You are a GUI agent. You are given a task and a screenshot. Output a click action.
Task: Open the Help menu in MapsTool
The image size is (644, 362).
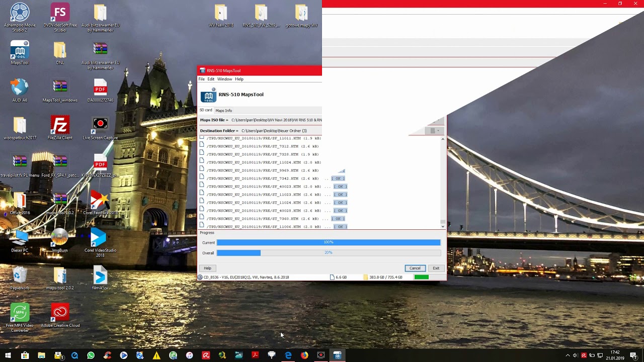click(x=239, y=79)
